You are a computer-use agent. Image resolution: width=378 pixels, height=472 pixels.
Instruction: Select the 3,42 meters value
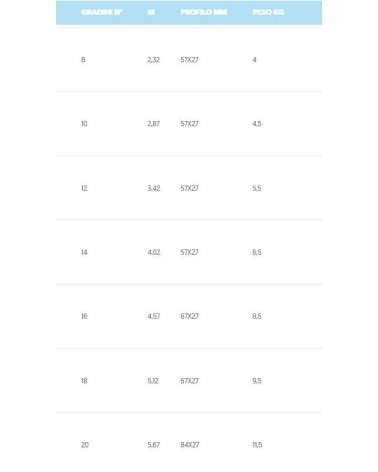(x=154, y=188)
